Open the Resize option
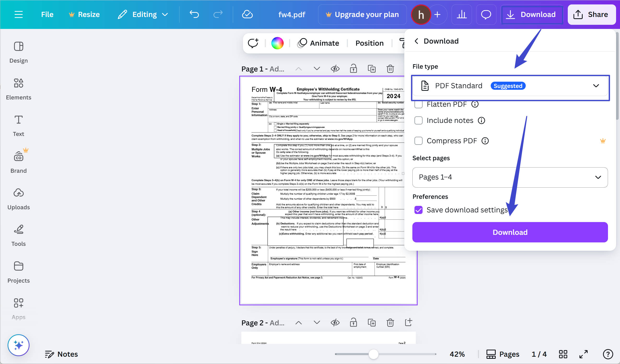This screenshot has width=620, height=364. point(84,14)
